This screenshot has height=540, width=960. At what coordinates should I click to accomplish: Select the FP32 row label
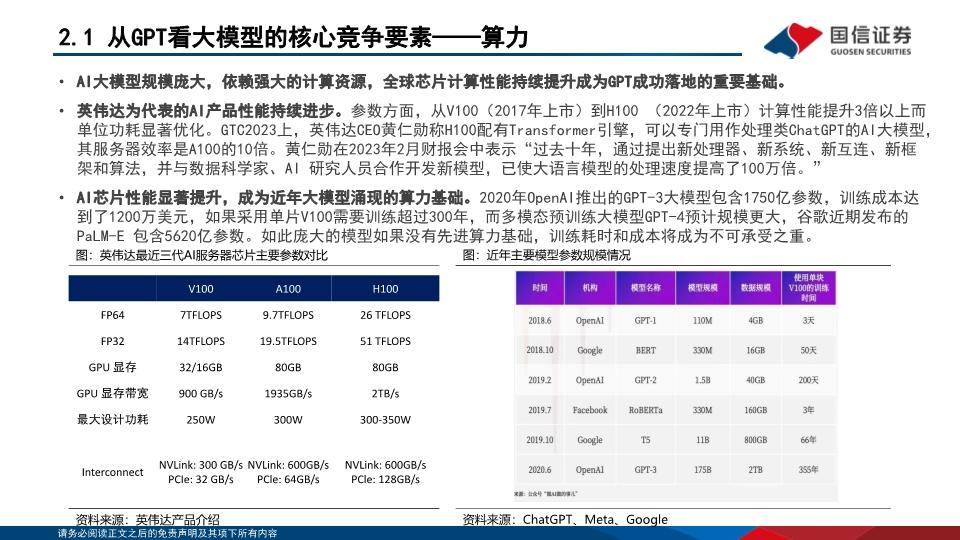click(x=113, y=341)
